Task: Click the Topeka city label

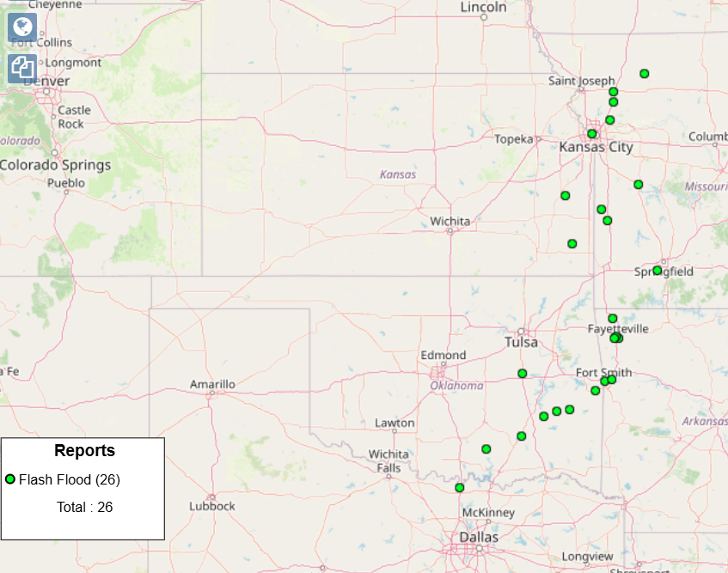Action: [x=514, y=139]
